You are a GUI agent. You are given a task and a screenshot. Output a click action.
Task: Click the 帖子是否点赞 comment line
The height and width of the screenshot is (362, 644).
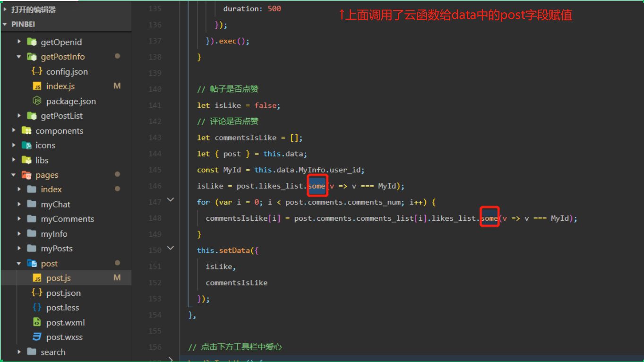[x=228, y=89]
